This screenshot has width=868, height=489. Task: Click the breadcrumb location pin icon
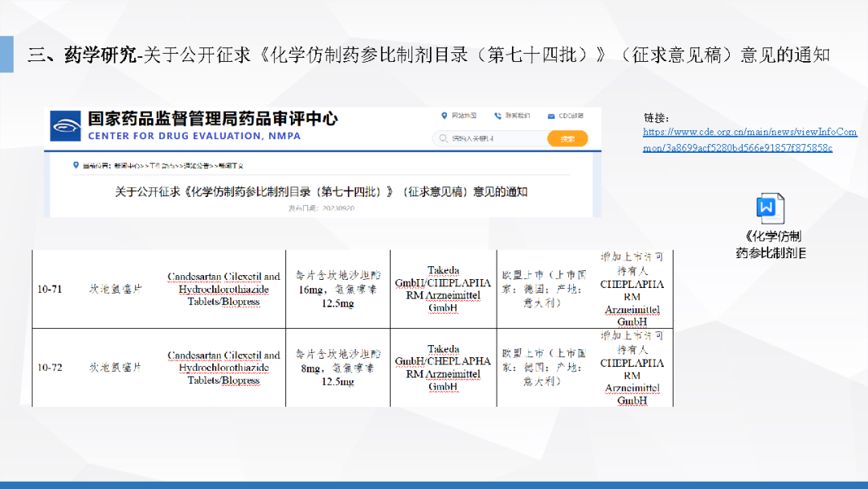coord(76,166)
